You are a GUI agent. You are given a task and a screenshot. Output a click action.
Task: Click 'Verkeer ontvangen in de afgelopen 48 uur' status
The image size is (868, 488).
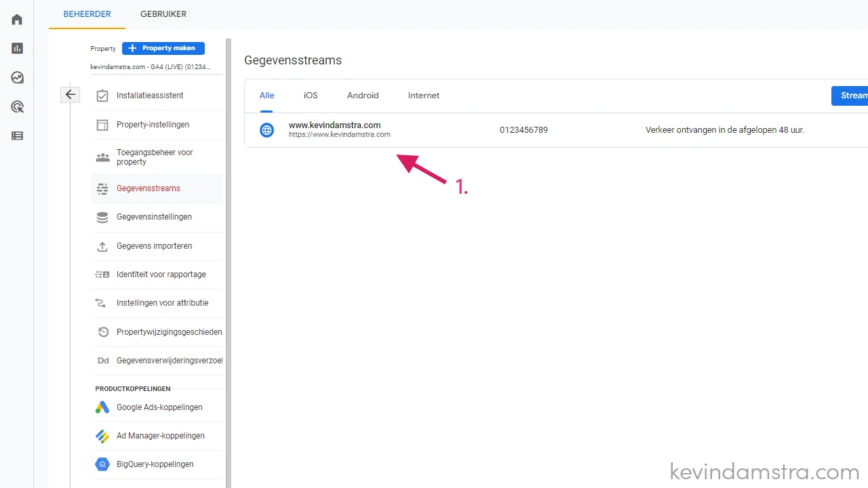click(x=725, y=130)
